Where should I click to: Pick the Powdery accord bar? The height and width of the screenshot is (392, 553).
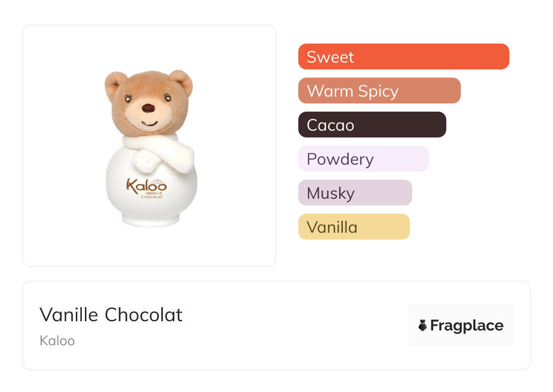pos(363,159)
